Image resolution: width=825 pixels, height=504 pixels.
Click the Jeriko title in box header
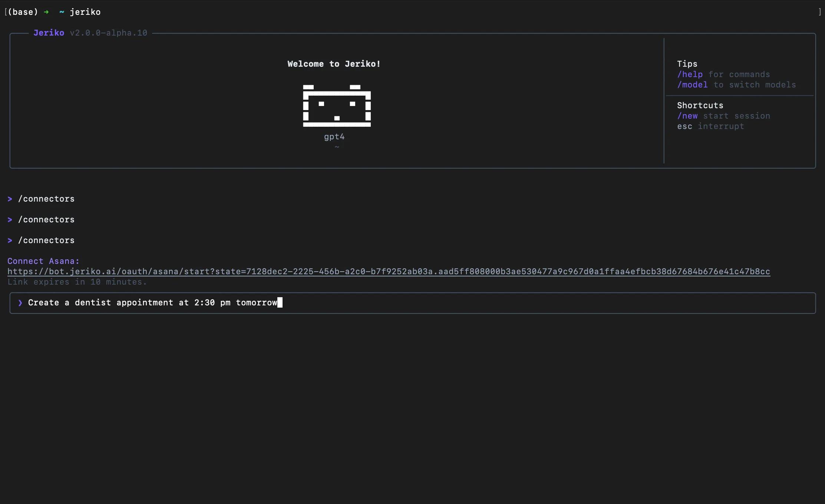(x=49, y=33)
